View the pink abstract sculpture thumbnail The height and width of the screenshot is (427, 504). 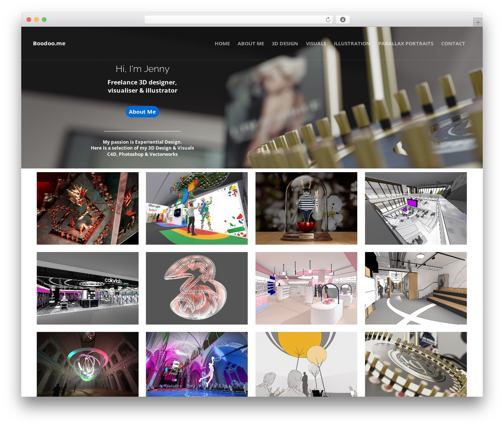tap(197, 288)
